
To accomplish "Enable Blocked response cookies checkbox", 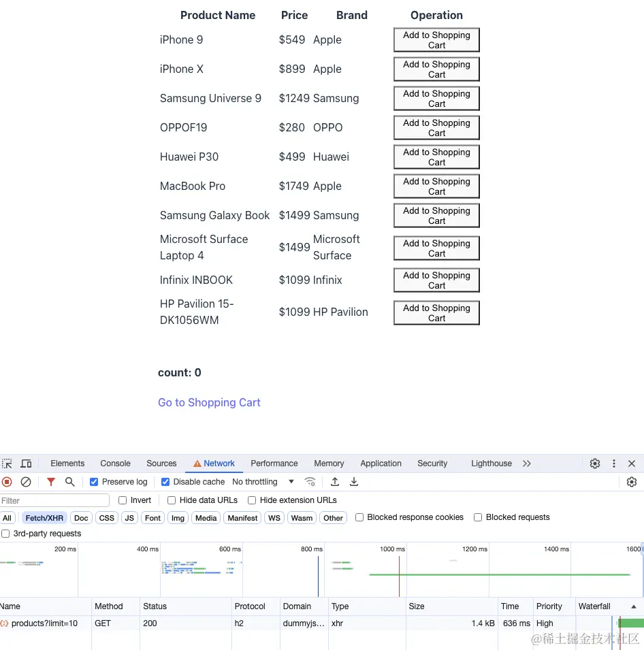I will click(359, 517).
